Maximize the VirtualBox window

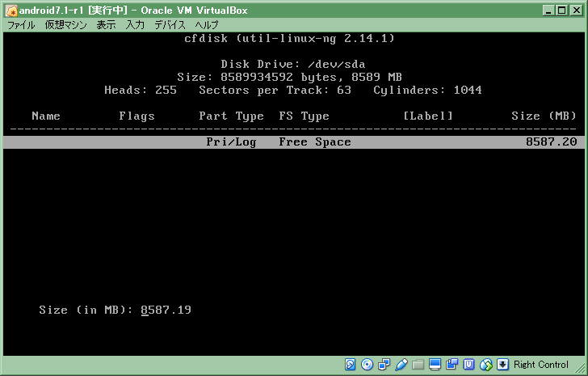[562, 11]
